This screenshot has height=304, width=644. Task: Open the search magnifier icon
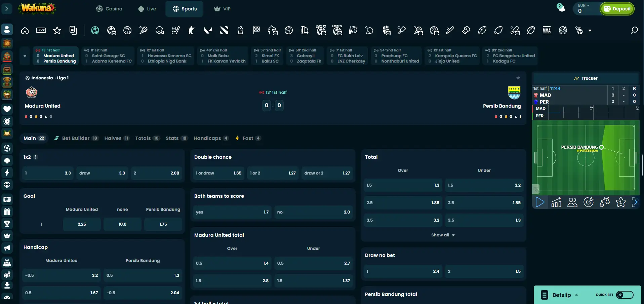(x=634, y=31)
